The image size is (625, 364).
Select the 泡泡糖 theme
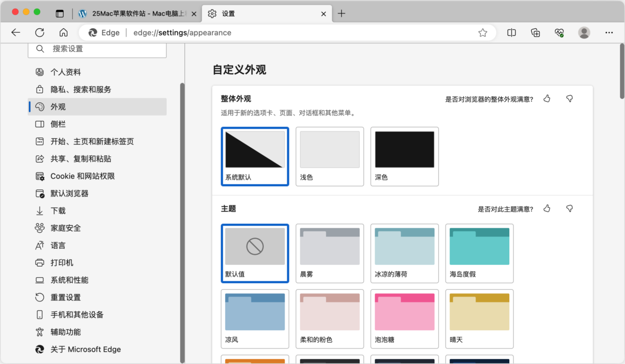[405, 319]
